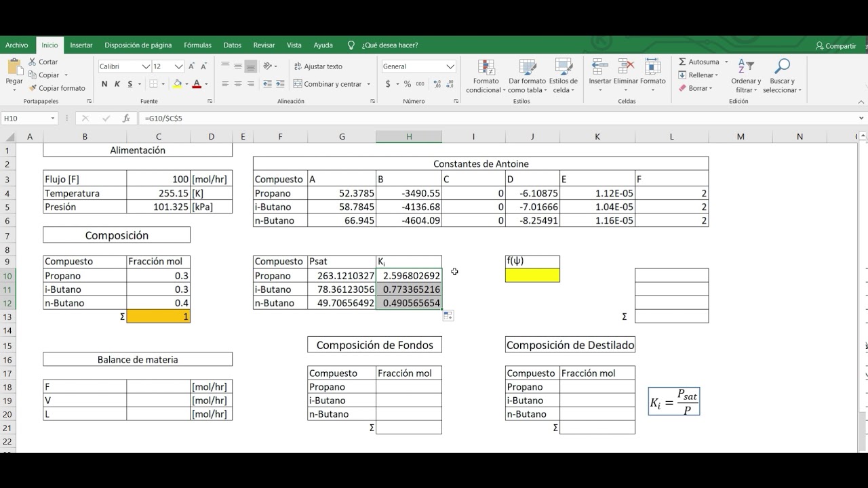Toggle align text left

tap(224, 84)
